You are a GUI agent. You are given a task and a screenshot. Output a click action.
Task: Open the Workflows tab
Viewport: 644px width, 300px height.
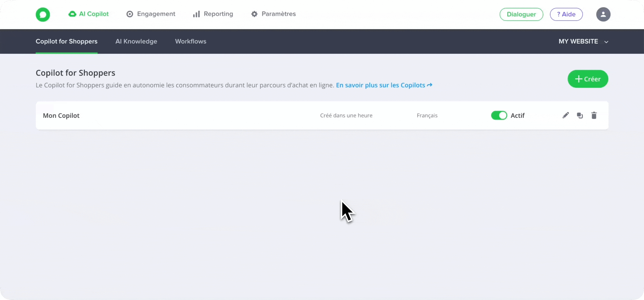191,41
